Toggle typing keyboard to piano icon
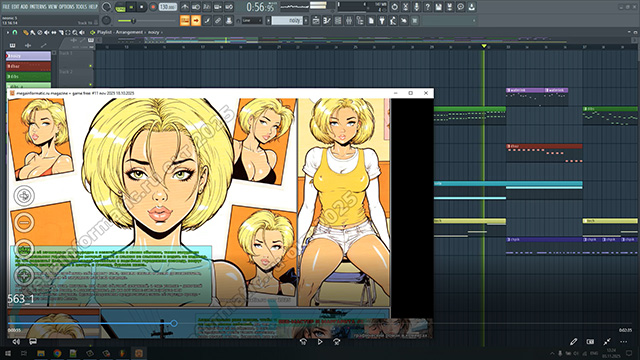 coord(185,20)
